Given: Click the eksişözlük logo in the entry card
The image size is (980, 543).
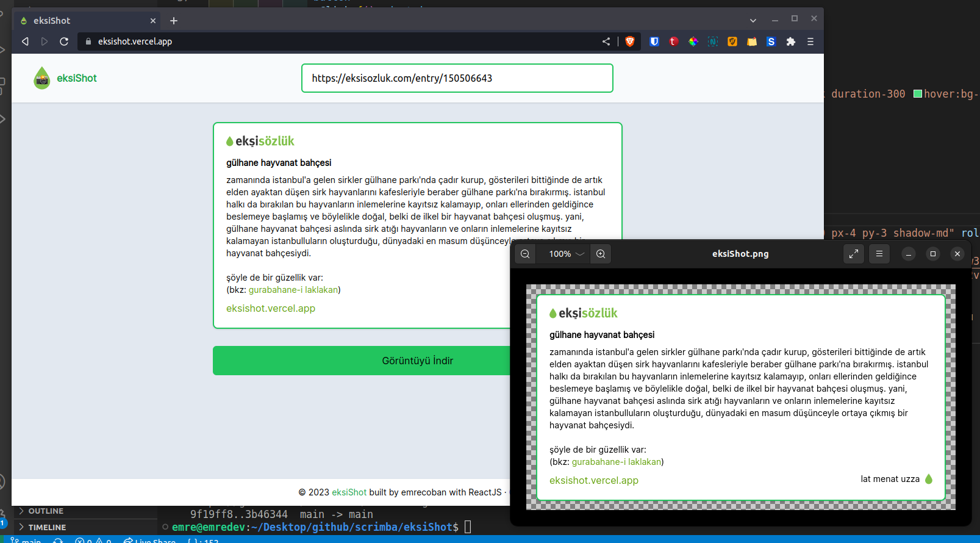Looking at the screenshot, I should (260, 141).
